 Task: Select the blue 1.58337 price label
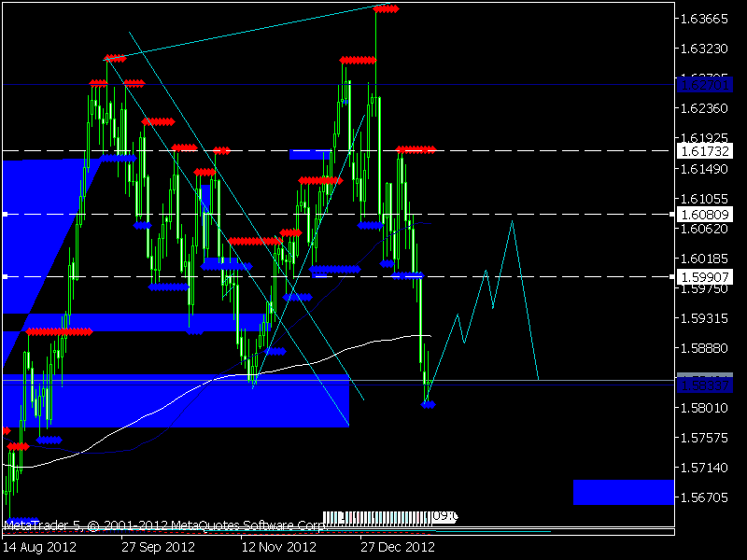coord(705,385)
